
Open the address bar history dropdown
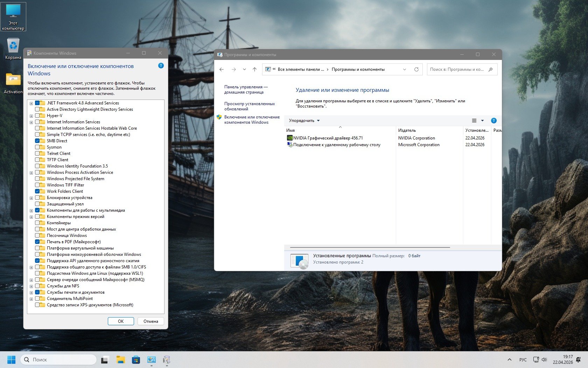(x=405, y=69)
